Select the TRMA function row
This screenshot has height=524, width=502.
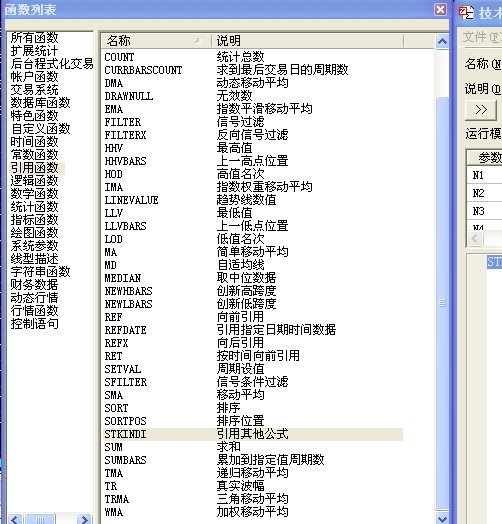point(252,500)
